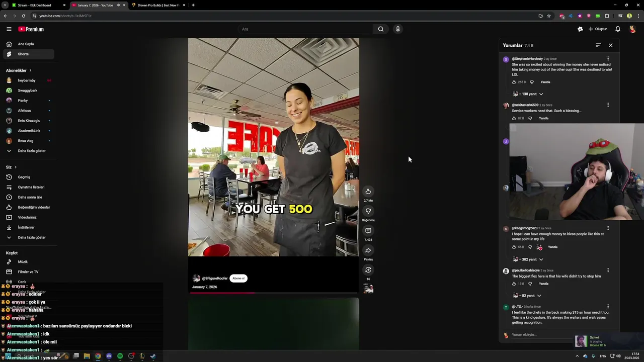The image size is (644, 362).
Task: Show more subscriptions with Daha fazla göster
Action: point(29,151)
